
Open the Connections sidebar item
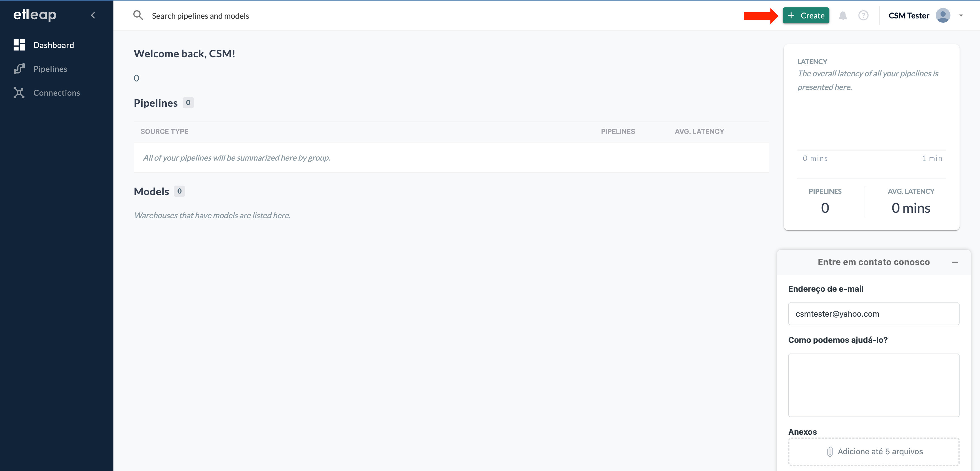point(56,93)
